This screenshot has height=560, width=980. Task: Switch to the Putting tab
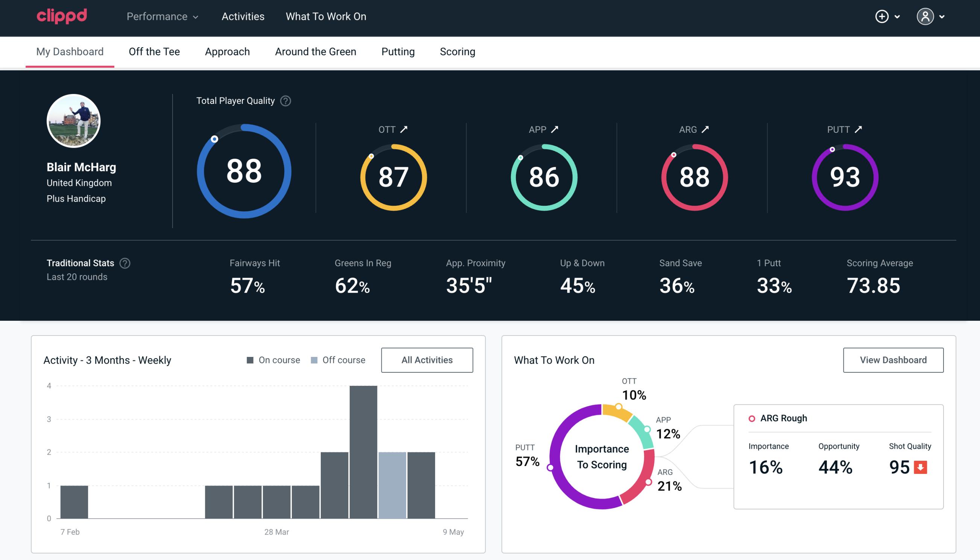398,51
